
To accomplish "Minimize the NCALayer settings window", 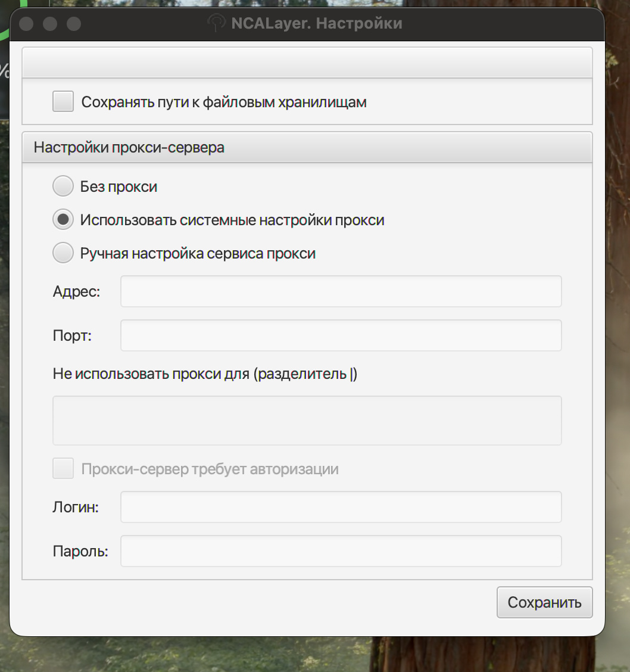I will point(50,24).
